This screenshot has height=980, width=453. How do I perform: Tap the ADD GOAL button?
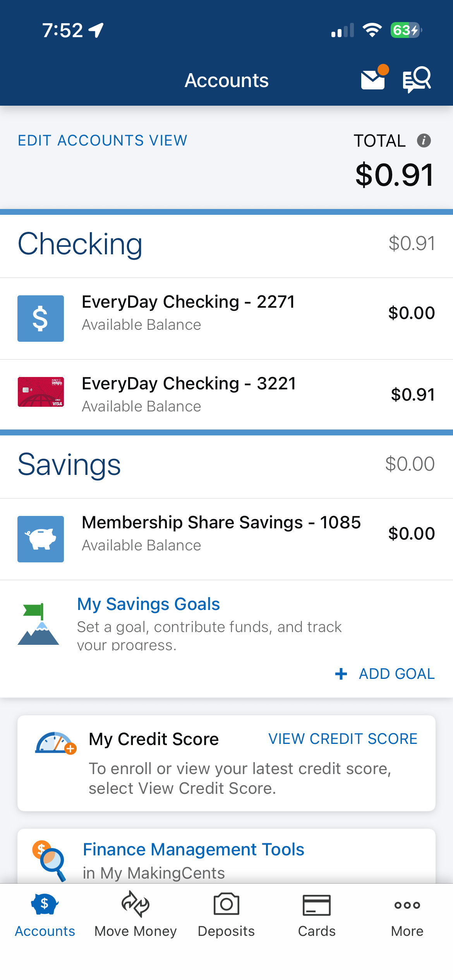385,674
